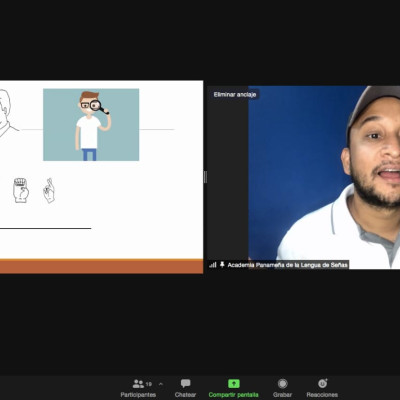Click the crossed-fingers hand sign drawing
Image resolution: width=400 pixels, height=400 pixels.
[49, 190]
